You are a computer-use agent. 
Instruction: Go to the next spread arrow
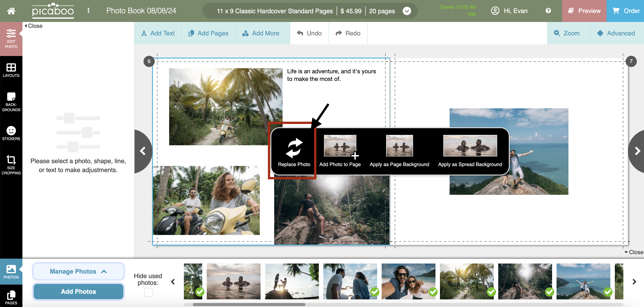coord(637,151)
